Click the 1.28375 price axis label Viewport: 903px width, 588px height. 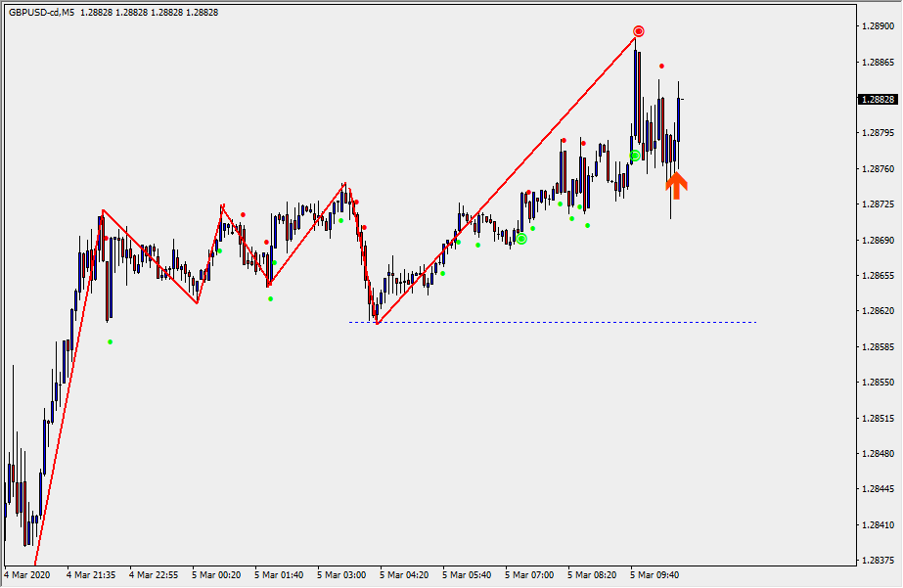[878, 561]
